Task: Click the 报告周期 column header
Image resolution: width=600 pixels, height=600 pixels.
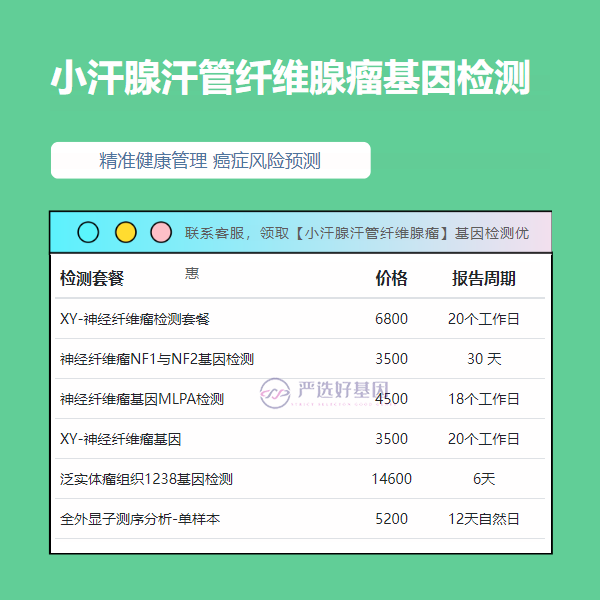Action: tap(484, 278)
